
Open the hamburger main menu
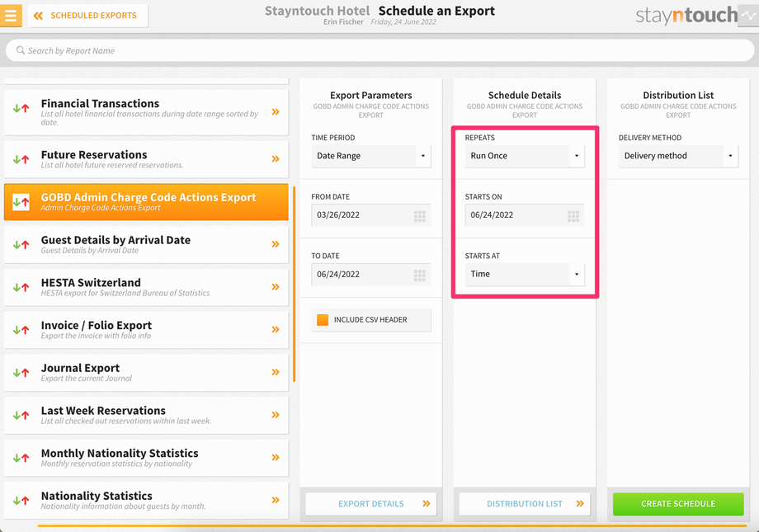pos(11,16)
